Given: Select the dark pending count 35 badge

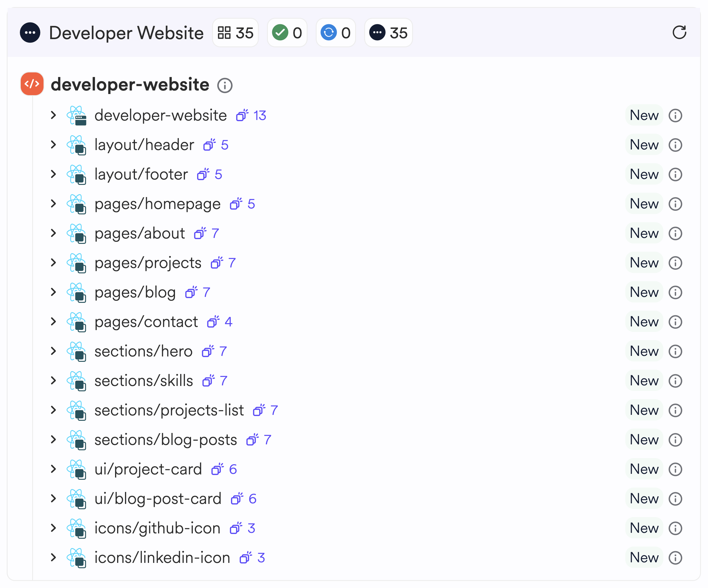Looking at the screenshot, I should [388, 33].
